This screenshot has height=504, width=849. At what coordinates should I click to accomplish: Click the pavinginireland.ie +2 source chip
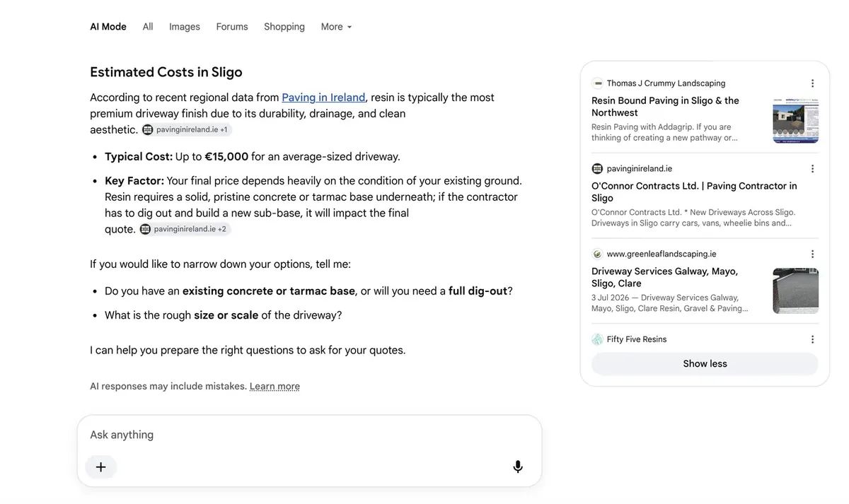[x=185, y=229]
